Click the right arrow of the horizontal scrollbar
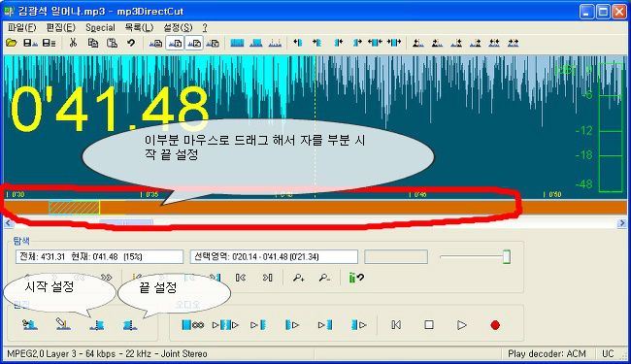631x364 pixels. coord(621,223)
